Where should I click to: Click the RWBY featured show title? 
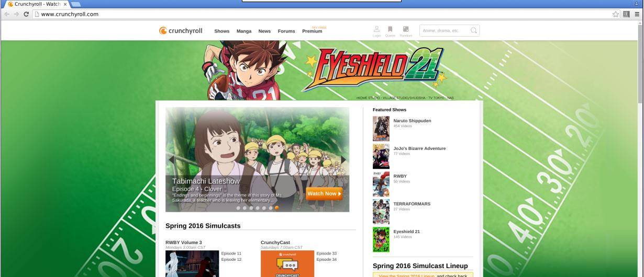400,176
